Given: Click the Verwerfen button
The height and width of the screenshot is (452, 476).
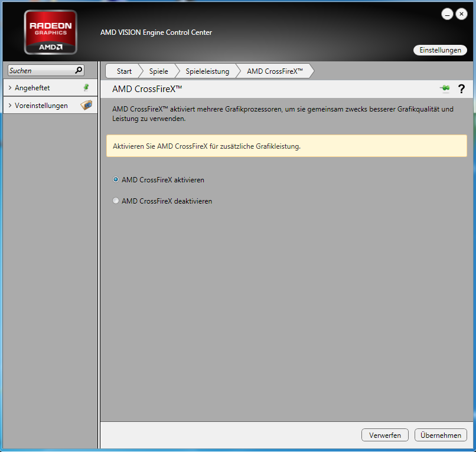Looking at the screenshot, I should tap(385, 435).
